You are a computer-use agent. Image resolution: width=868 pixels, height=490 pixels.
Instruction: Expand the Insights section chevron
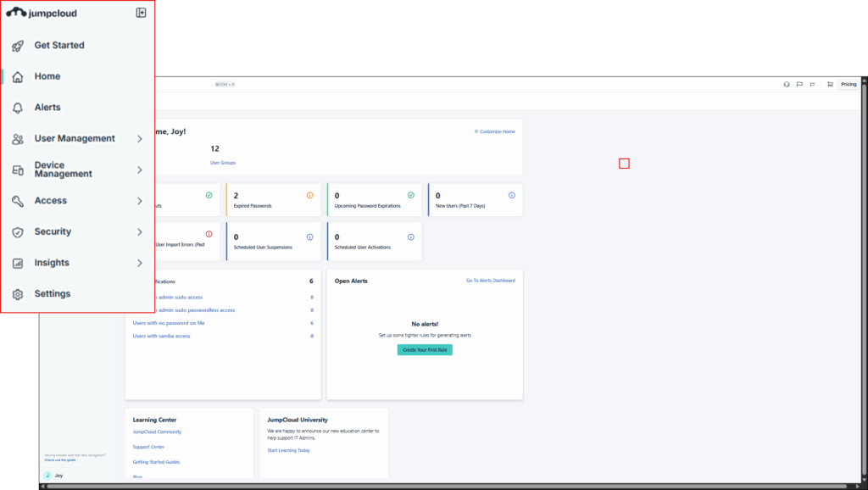(140, 263)
